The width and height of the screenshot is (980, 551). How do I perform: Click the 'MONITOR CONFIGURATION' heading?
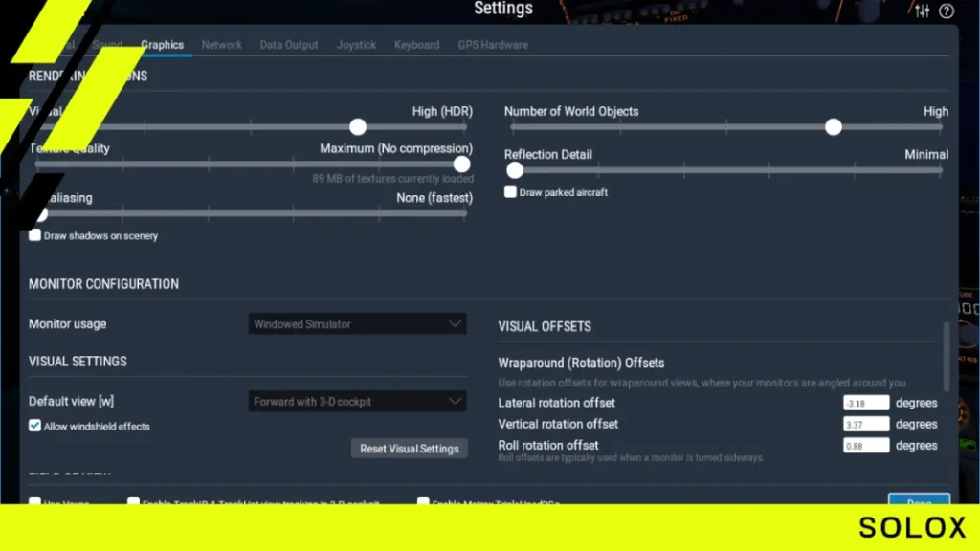click(103, 284)
